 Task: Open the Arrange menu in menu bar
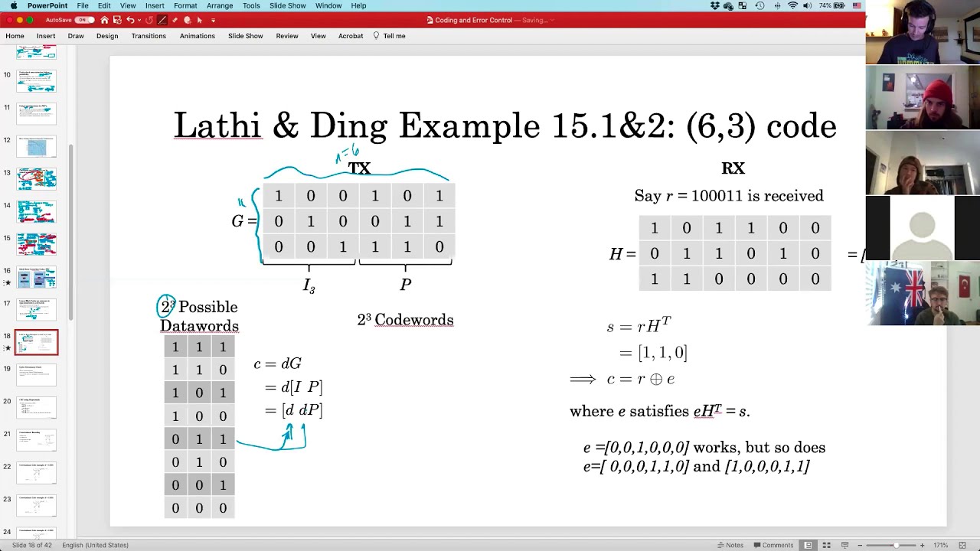[220, 5]
